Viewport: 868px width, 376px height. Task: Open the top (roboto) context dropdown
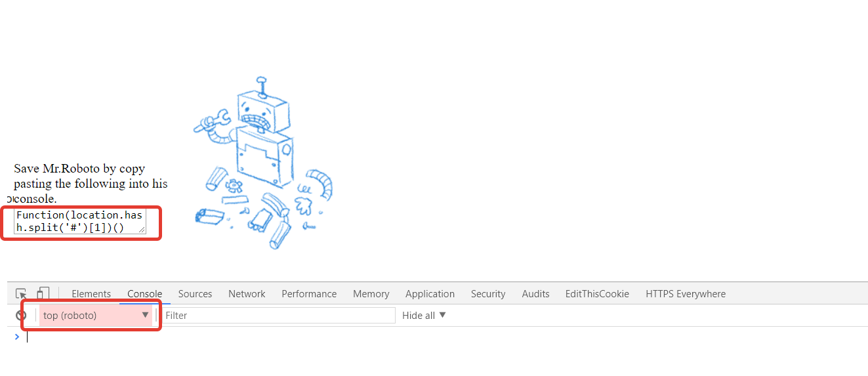(x=96, y=316)
